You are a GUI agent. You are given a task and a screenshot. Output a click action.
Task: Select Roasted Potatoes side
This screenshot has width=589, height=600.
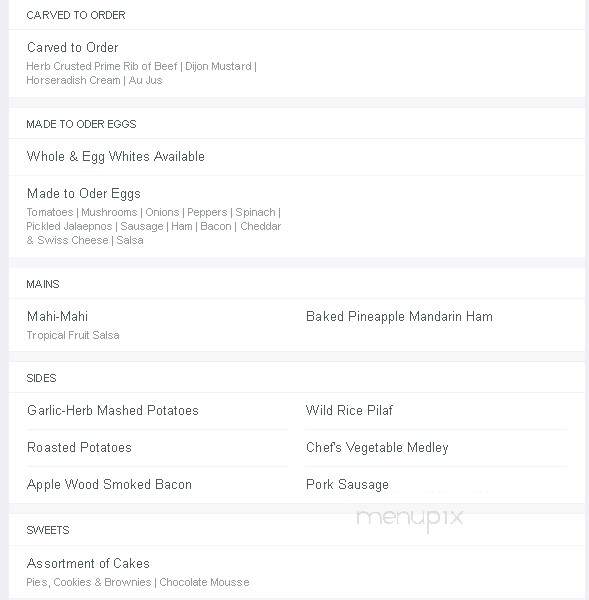point(79,448)
